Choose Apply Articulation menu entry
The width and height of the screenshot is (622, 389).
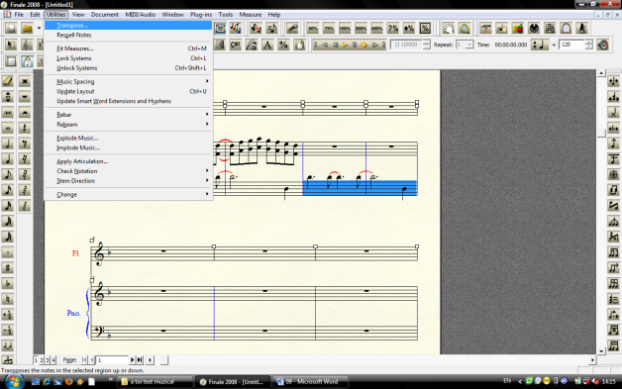coord(129,161)
